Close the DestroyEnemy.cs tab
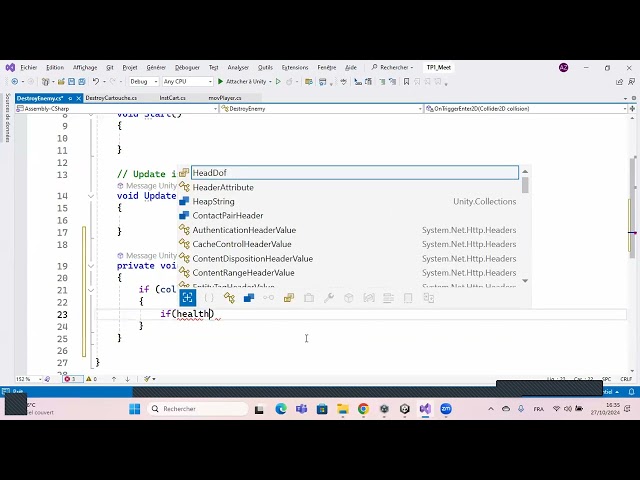 (79, 98)
